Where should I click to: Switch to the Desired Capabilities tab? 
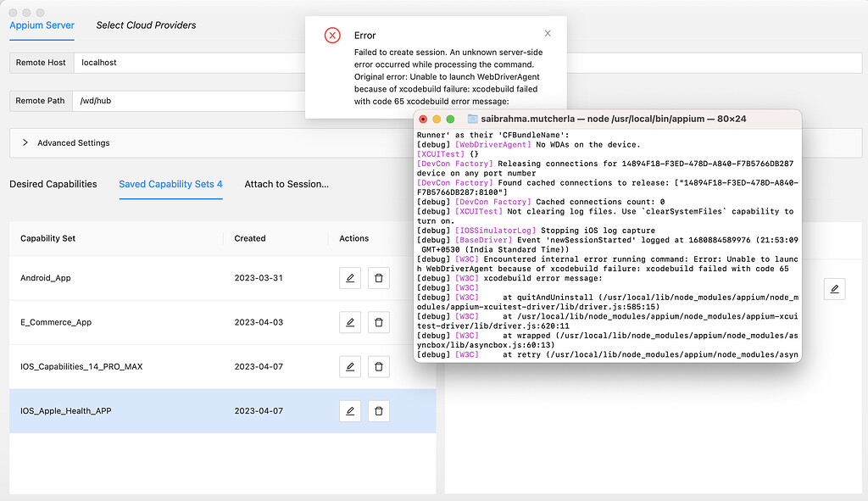[x=54, y=184]
